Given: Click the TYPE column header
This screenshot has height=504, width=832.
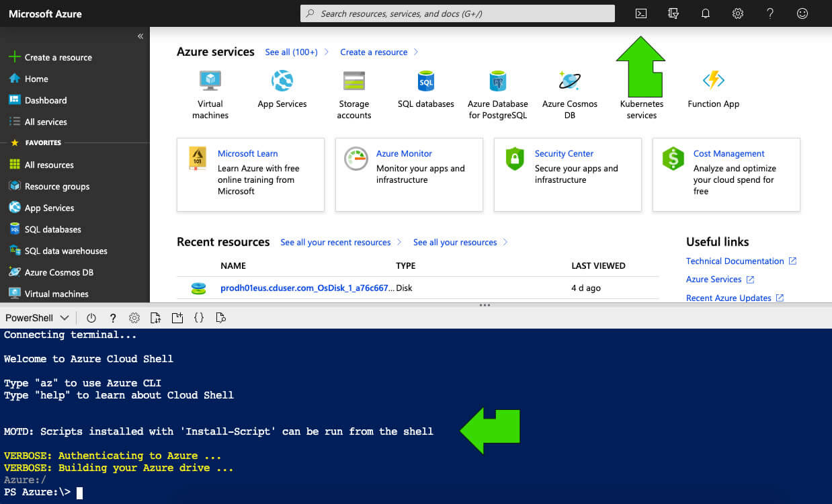Looking at the screenshot, I should [406, 265].
